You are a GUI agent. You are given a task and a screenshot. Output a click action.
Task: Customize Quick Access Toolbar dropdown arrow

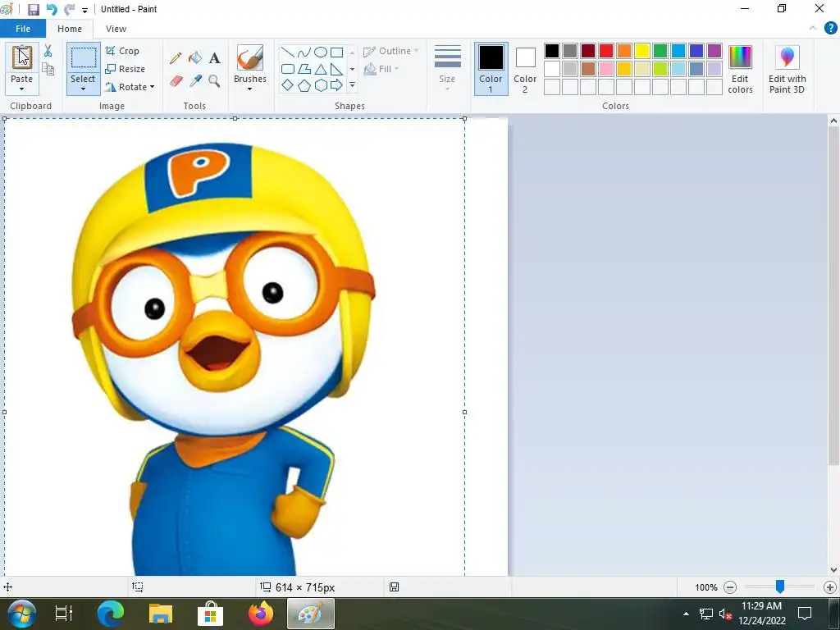84,10
